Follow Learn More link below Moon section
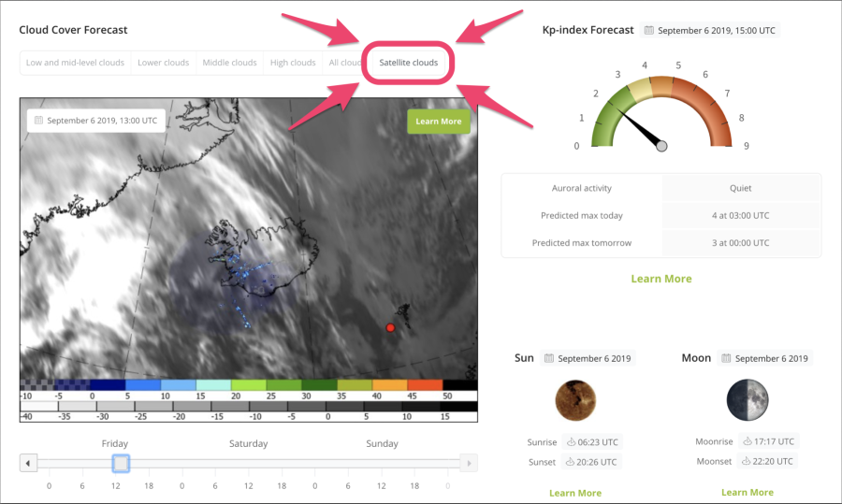 pyautogui.click(x=748, y=492)
